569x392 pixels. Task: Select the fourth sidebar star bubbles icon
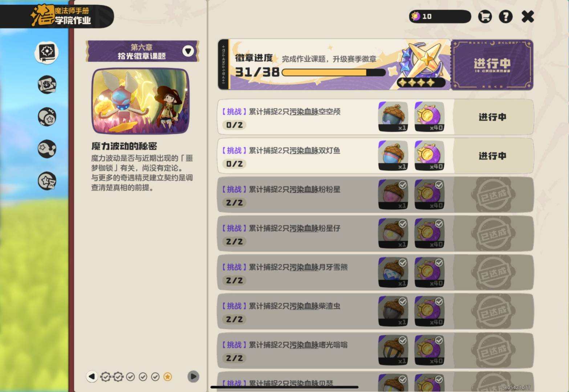pyautogui.click(x=47, y=149)
